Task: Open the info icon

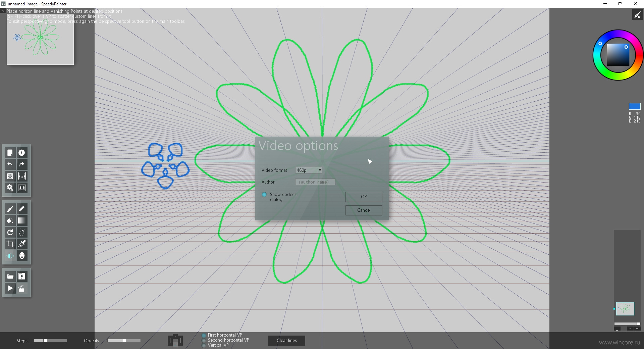Action: (22, 153)
